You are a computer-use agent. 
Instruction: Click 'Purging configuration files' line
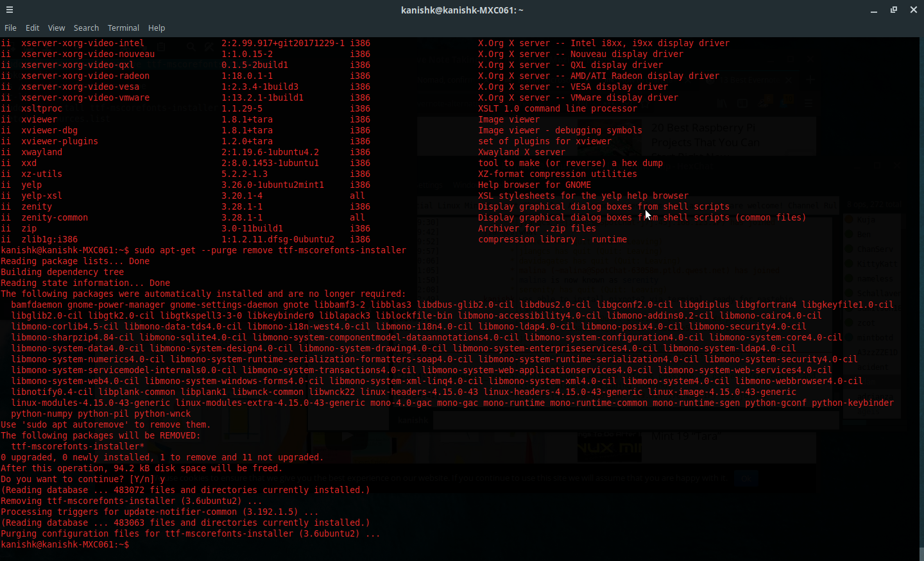[x=191, y=533]
